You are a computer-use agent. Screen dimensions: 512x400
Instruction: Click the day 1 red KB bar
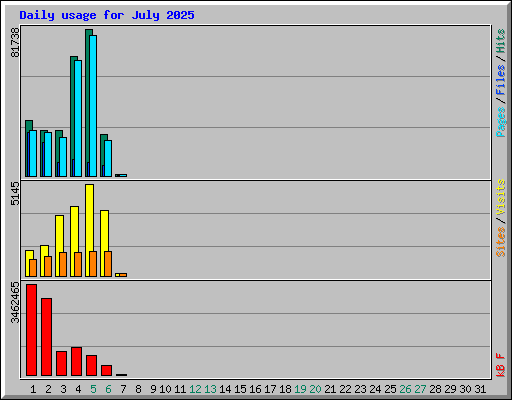point(31,330)
